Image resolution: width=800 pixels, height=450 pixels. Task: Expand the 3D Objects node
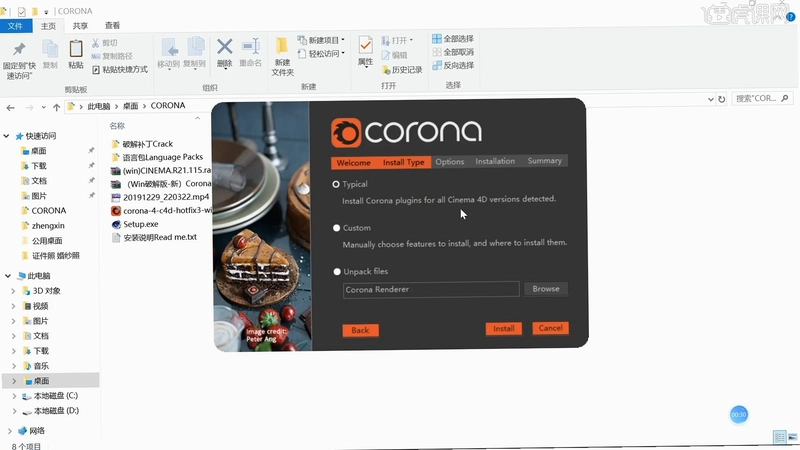tap(13, 291)
